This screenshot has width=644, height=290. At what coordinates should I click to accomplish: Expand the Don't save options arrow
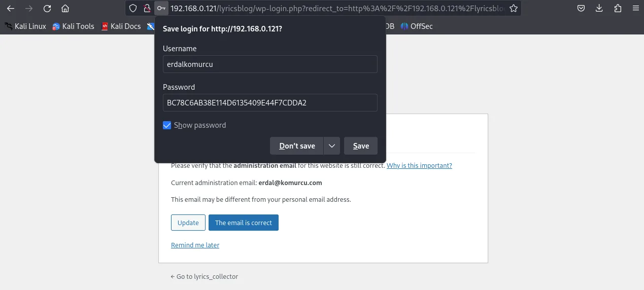[331, 146]
